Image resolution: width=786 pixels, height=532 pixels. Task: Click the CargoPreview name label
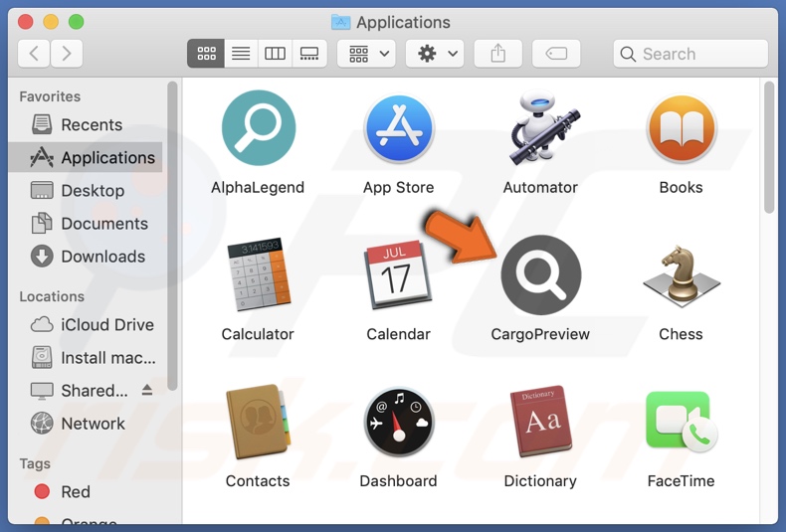[x=540, y=334]
